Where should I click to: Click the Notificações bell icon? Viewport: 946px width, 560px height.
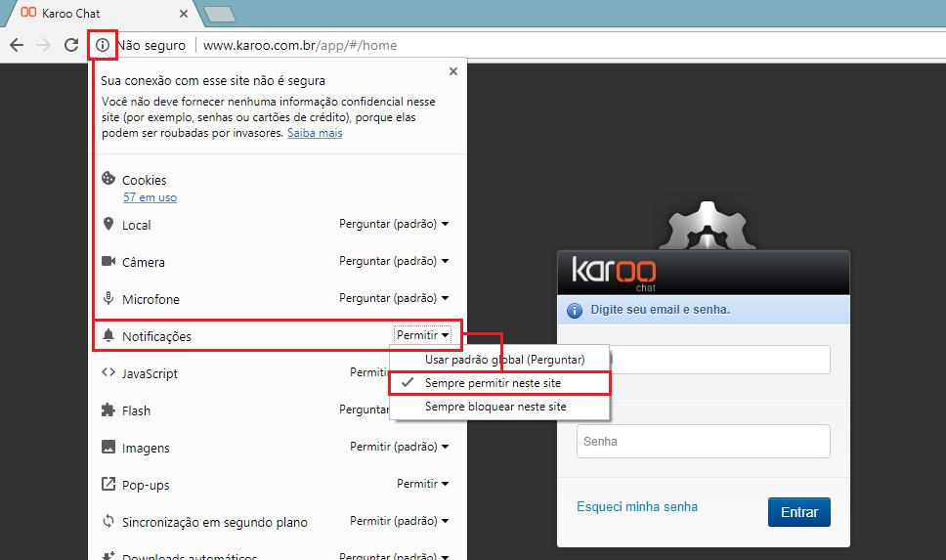click(x=108, y=335)
